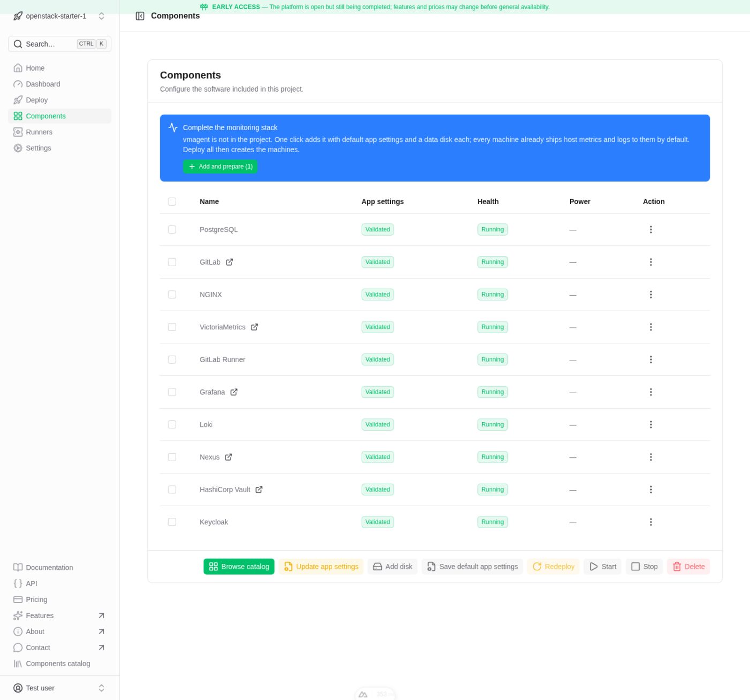The width and height of the screenshot is (750, 700).
Task: Open GitLab external link icon
Action: 229,262
